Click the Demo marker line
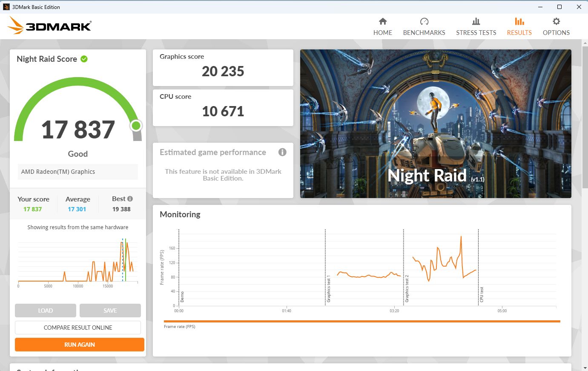 [x=179, y=267]
